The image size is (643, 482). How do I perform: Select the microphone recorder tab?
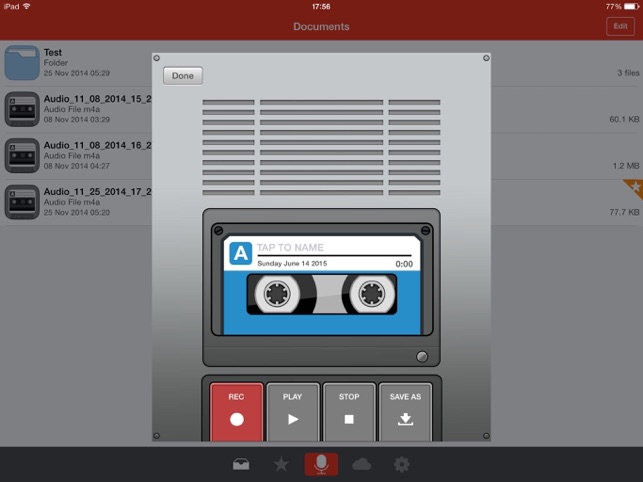coord(321,464)
